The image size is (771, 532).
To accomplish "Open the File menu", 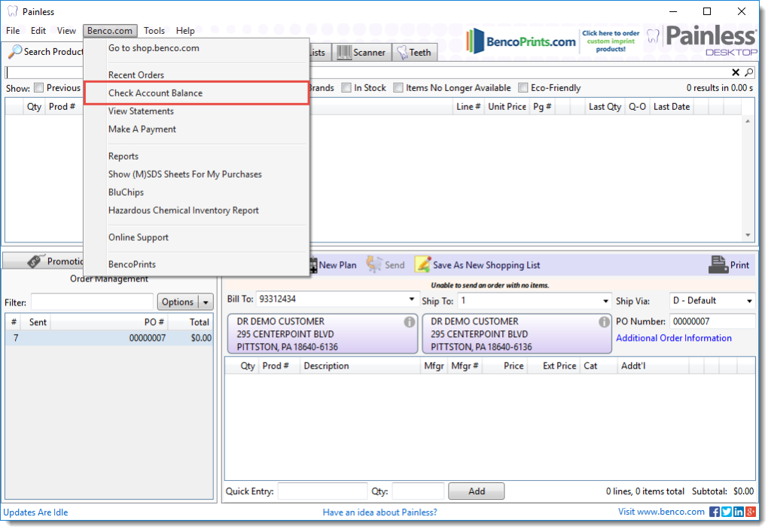I will 13,30.
